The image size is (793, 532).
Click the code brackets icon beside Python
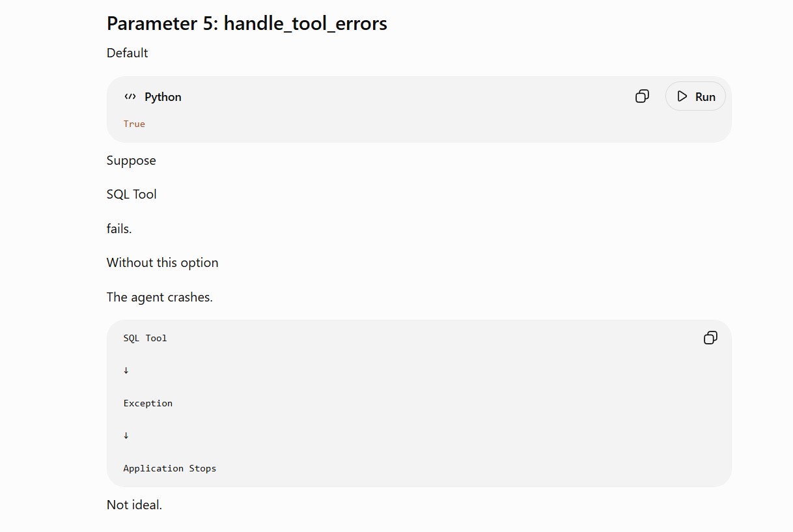click(130, 96)
